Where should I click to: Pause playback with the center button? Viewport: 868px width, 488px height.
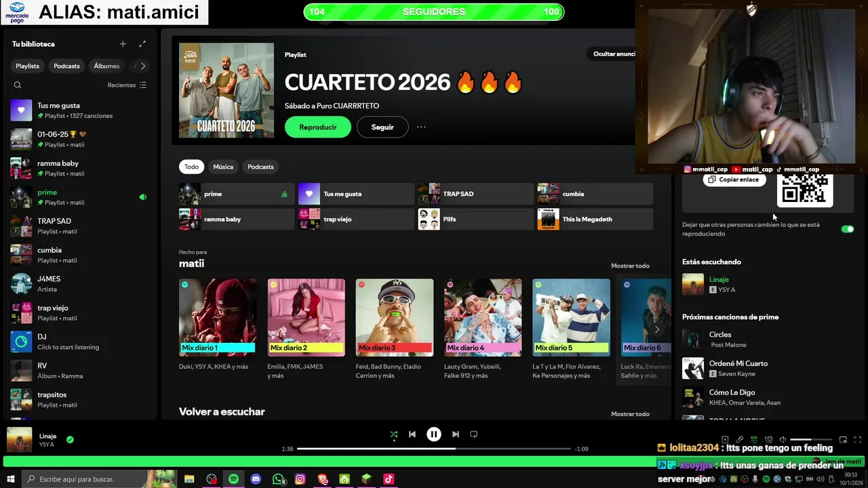click(434, 434)
